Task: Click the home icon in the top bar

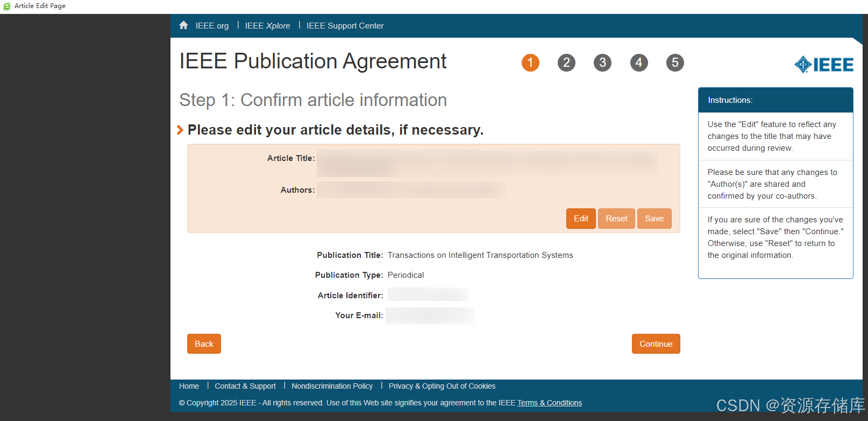Action: point(183,25)
